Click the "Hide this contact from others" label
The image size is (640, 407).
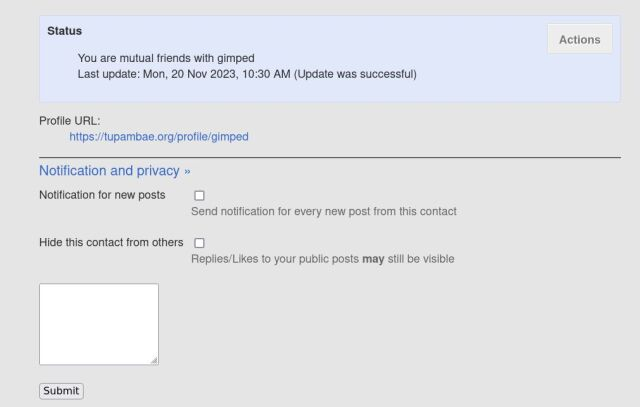pyautogui.click(x=111, y=243)
